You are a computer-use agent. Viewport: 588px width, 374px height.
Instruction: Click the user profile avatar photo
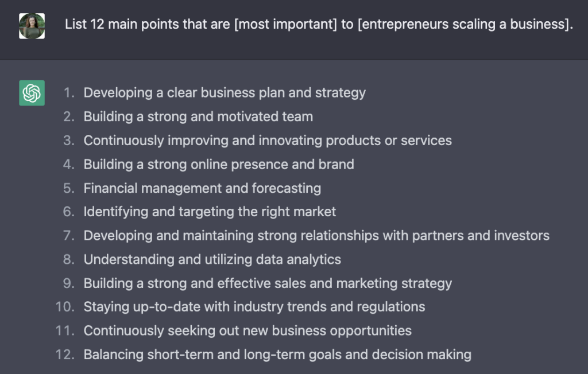point(32,26)
